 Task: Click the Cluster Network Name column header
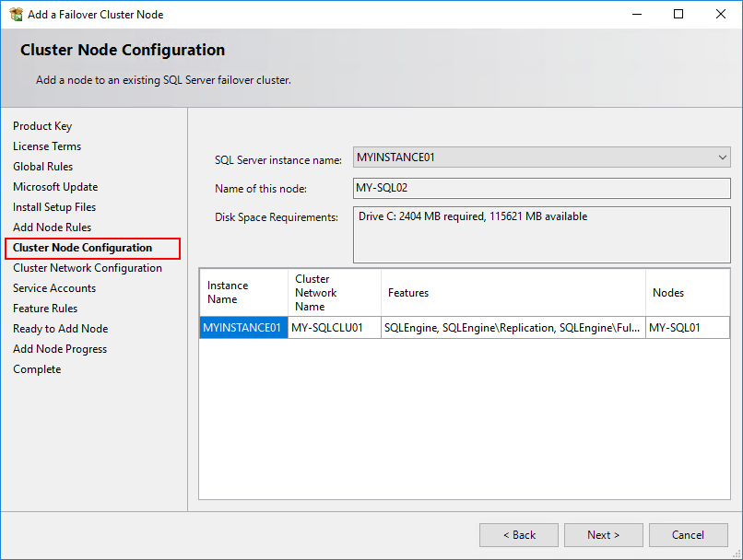tap(335, 293)
